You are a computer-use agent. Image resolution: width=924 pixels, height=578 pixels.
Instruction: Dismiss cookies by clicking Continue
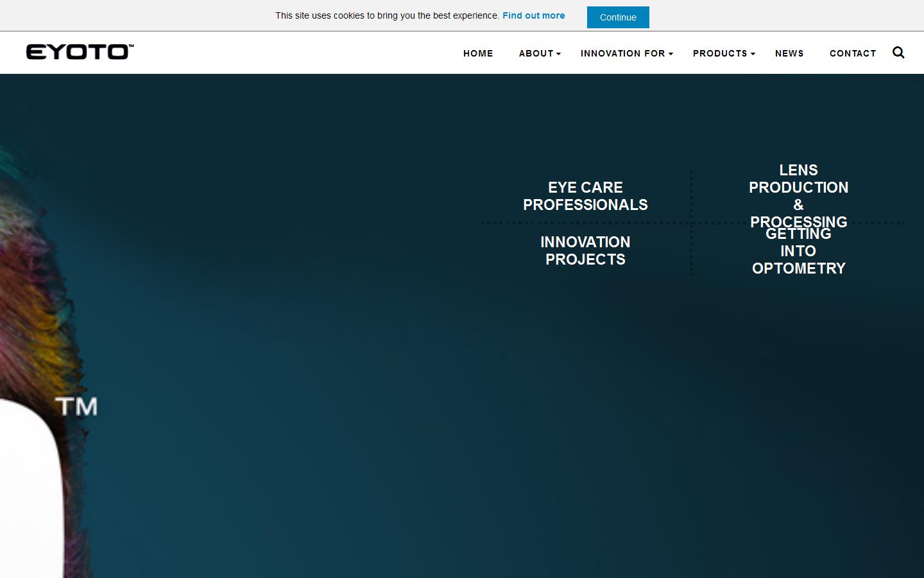point(618,17)
